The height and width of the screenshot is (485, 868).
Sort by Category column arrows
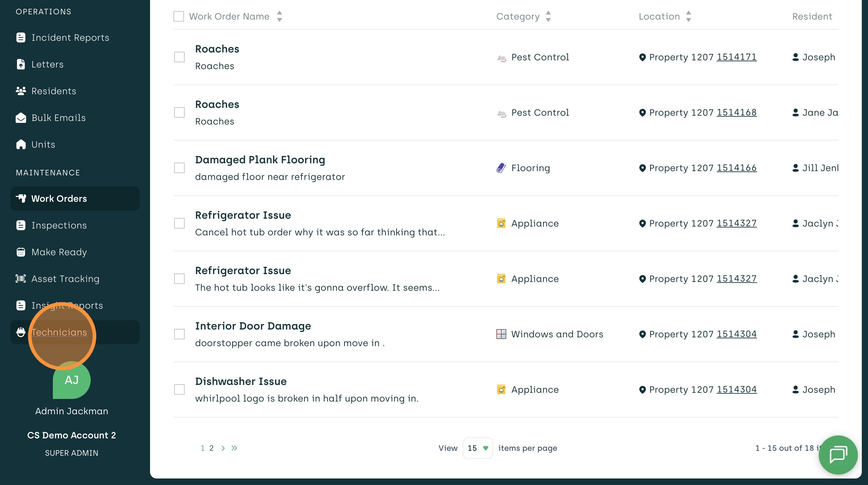click(x=548, y=16)
